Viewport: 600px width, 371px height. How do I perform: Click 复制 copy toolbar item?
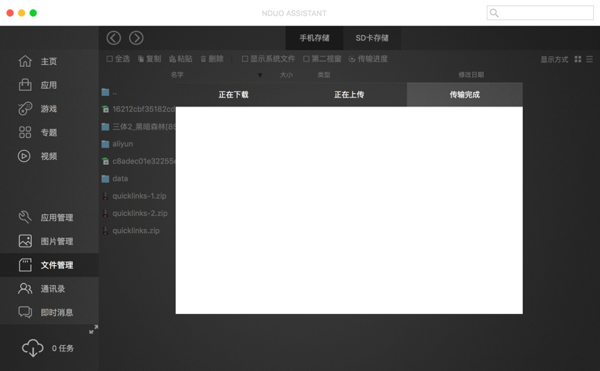click(x=149, y=59)
